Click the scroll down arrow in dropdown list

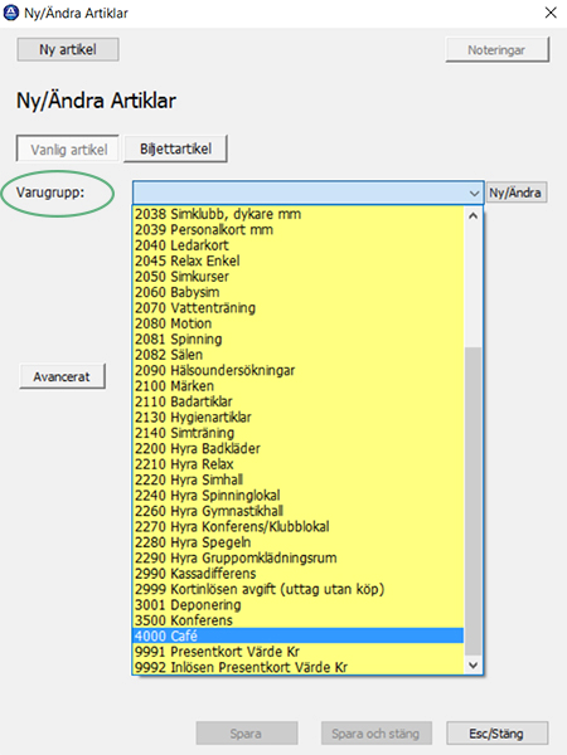point(473,665)
